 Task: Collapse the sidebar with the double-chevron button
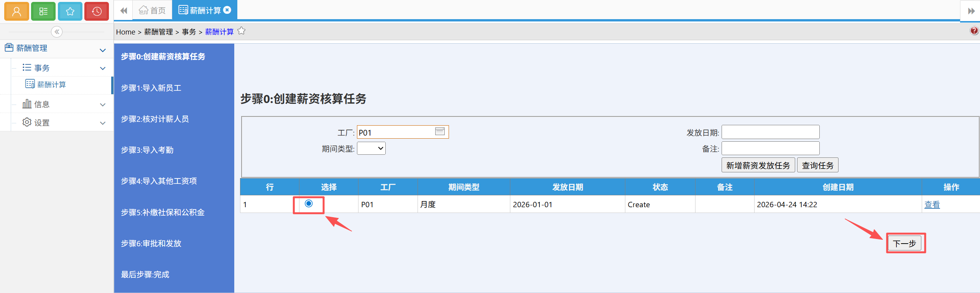57,32
